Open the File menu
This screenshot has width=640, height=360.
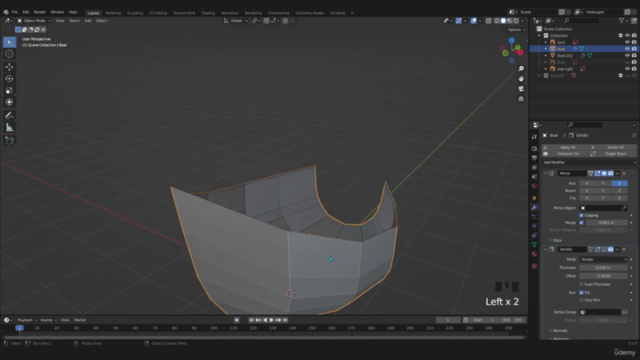point(15,12)
